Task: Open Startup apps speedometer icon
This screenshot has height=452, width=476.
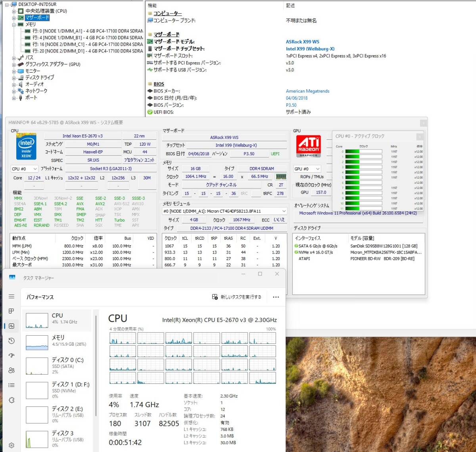Action: pyautogui.click(x=12, y=356)
